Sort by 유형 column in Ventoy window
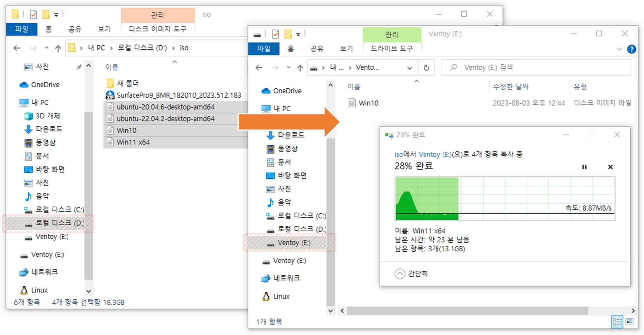Image resolution: width=644 pixels, height=335 pixels. [580, 87]
